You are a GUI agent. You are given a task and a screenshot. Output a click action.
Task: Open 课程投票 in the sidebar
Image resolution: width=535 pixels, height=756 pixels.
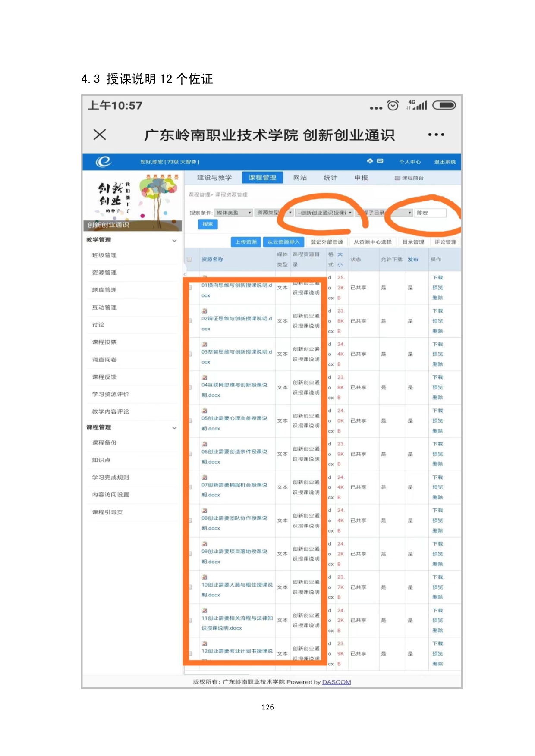[x=104, y=342]
